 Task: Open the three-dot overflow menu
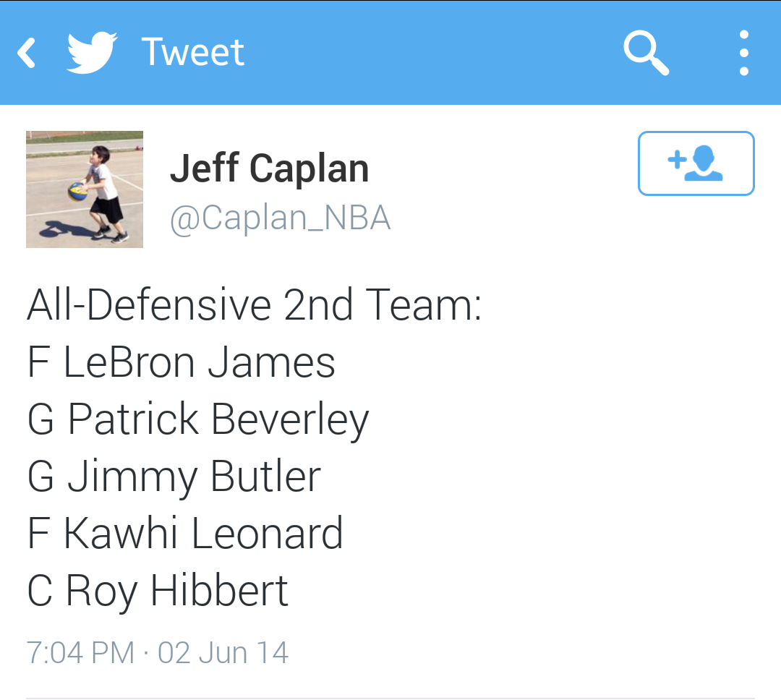[x=743, y=53]
